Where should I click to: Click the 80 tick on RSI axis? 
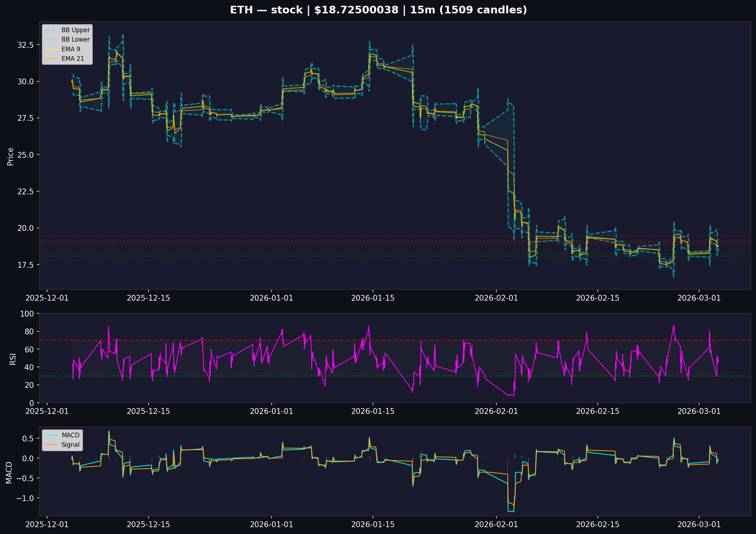(29, 331)
